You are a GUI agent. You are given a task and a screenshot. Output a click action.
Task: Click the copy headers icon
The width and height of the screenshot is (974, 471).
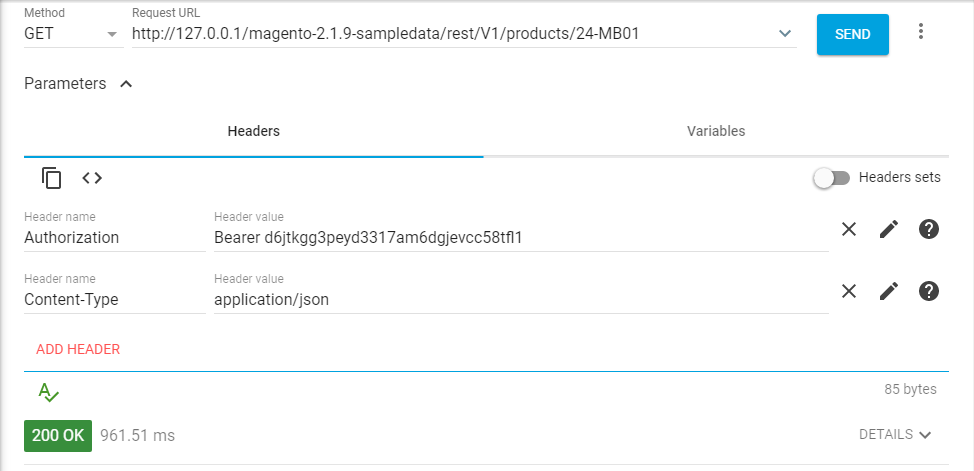click(52, 178)
